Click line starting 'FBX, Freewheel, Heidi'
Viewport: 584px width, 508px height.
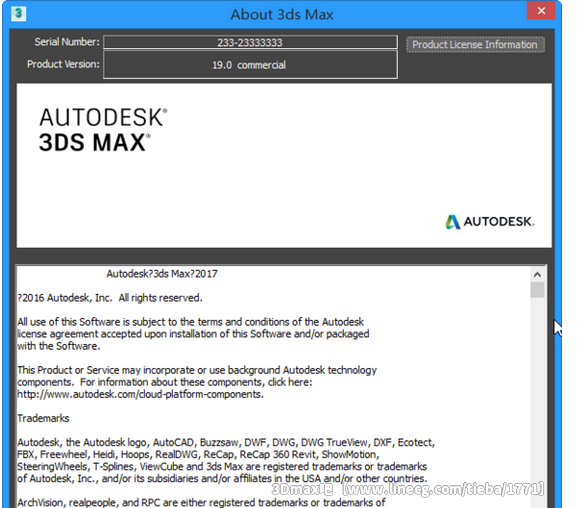[198, 454]
